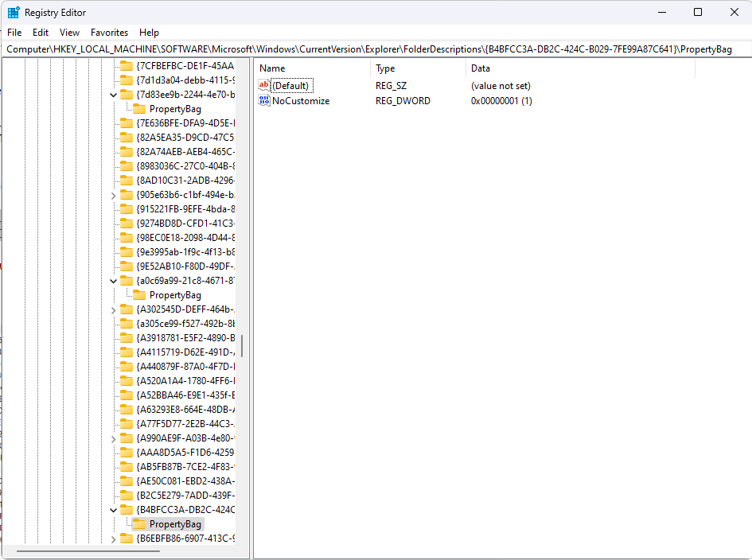Select PropertyBag under {a0c69a99-21c8-4671-8
The image size is (752, 560).
tap(175, 295)
